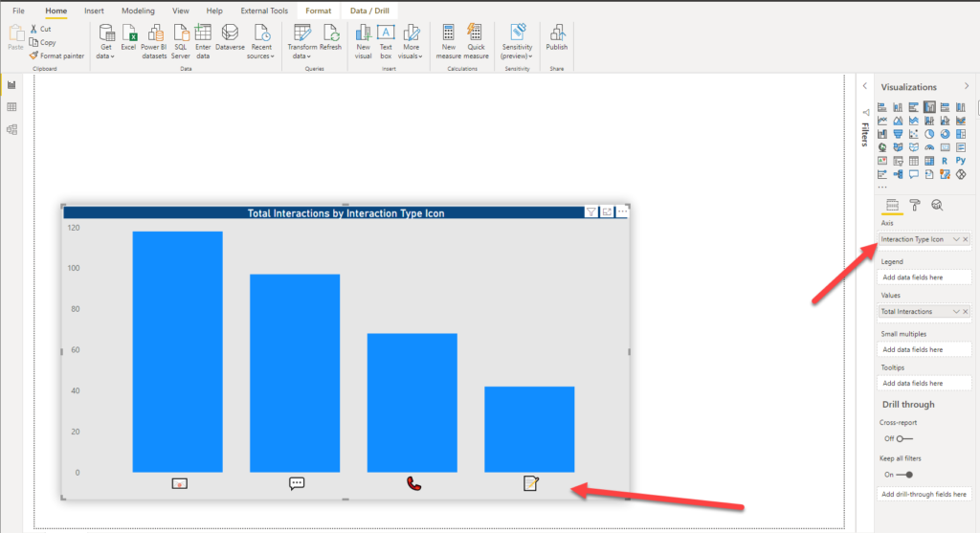Turn on the Cross-report toggle

click(904, 438)
